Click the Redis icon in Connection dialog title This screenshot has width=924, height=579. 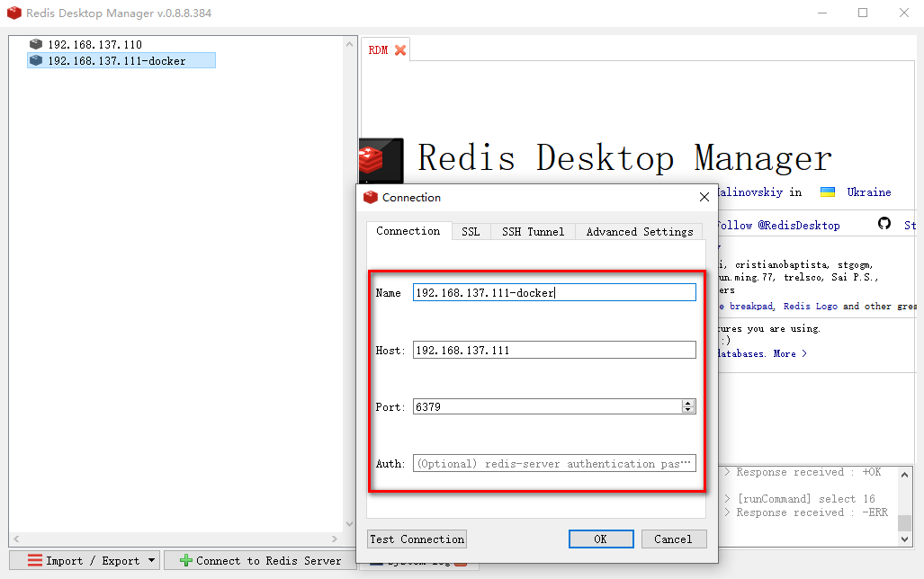point(370,197)
